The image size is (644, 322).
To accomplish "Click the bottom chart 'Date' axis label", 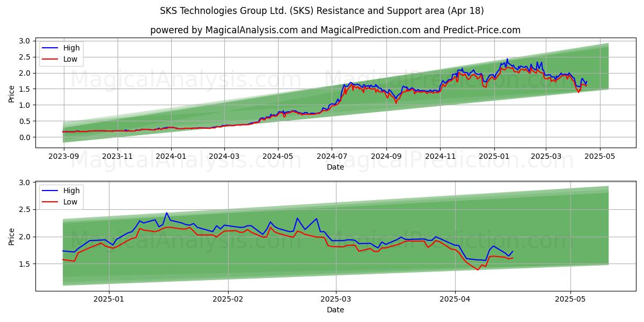I will tap(335, 310).
